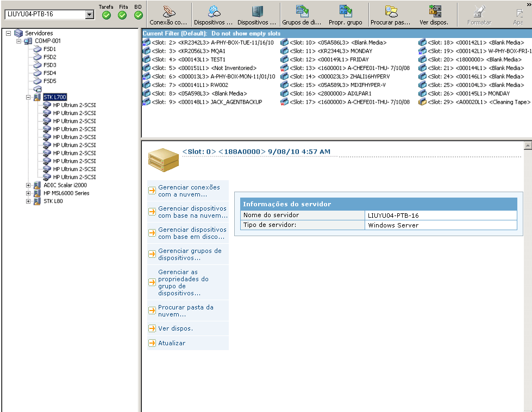Expand the ADIC Scalar i2000 node
This screenshot has height=412, width=532.
28,185
